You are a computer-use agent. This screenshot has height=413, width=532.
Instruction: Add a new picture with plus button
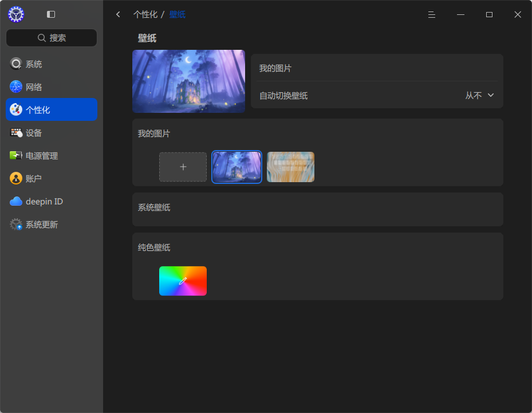tap(183, 167)
